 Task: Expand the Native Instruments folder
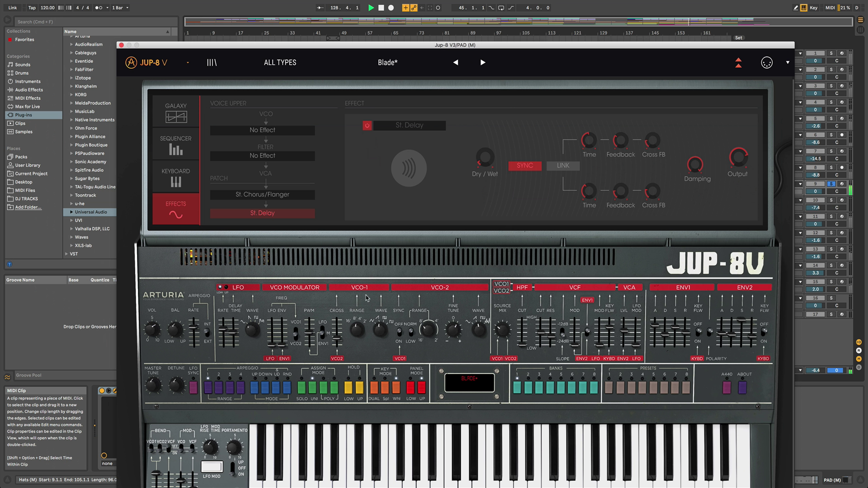71,120
